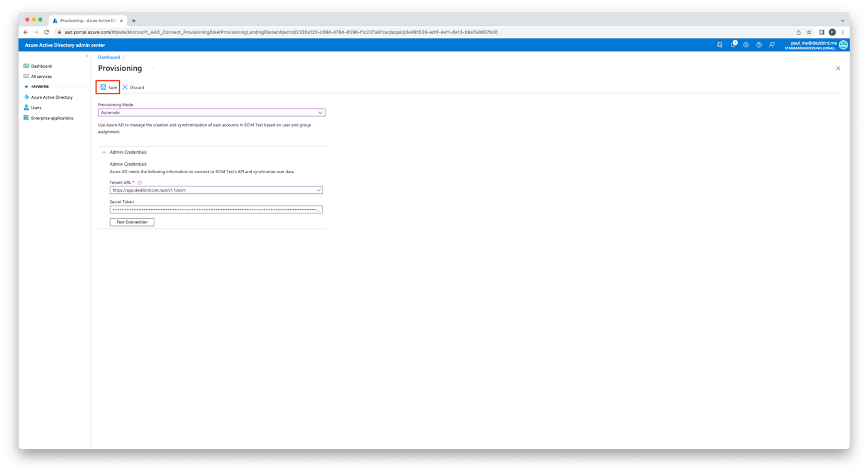Click the Tenant URL input field
The width and height of the screenshot is (868, 473).
[x=213, y=190]
